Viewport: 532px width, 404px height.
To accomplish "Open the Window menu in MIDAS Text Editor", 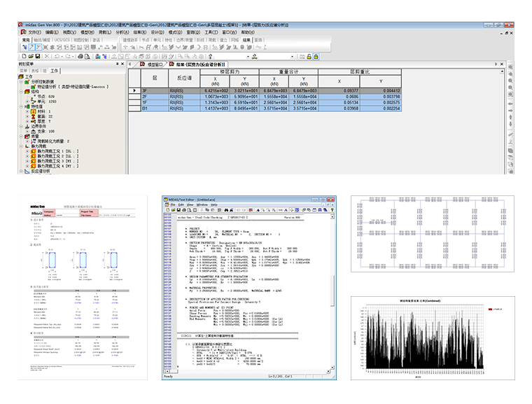I will click(202, 204).
